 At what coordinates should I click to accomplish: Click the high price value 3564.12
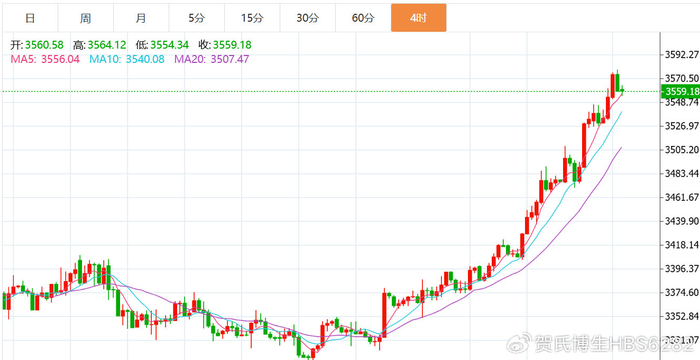107,45
